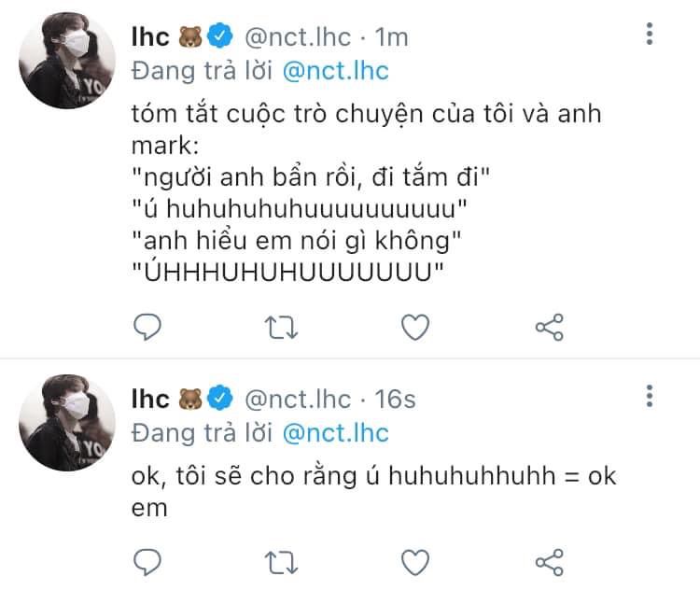This screenshot has width=700, height=590.
Task: Click @nct.lhc reply link in second tweet
Action: click(334, 432)
